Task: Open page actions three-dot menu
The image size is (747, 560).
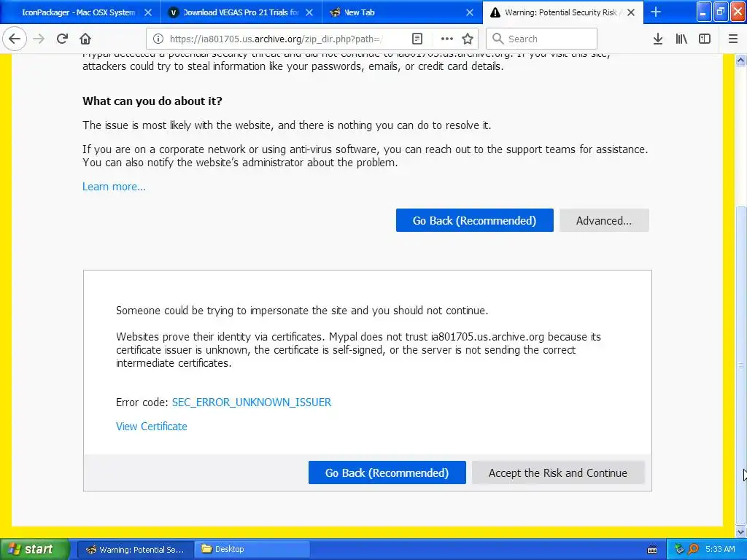Action: 446,39
